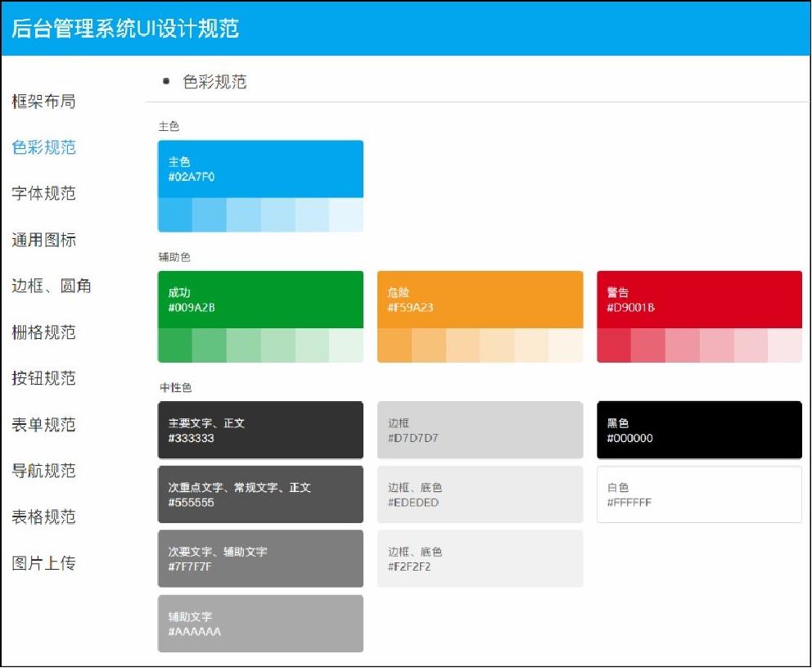Open 表格规范 sidebar link
Image resolution: width=812 pixels, height=668 pixels.
pyautogui.click(x=43, y=517)
